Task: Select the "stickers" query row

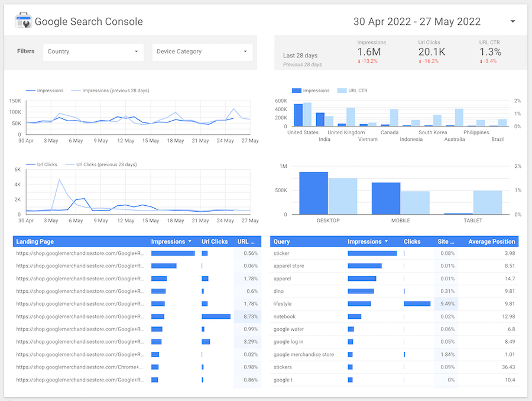Action: click(394, 367)
